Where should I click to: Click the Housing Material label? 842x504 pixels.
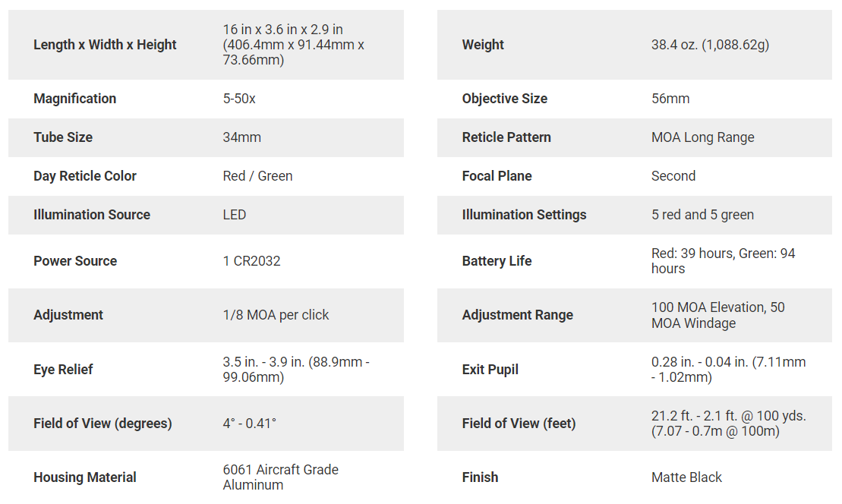(x=85, y=477)
